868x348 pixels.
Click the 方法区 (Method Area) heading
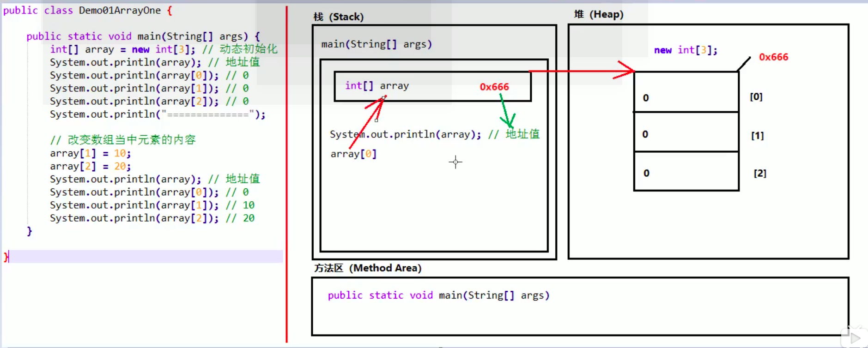click(367, 268)
